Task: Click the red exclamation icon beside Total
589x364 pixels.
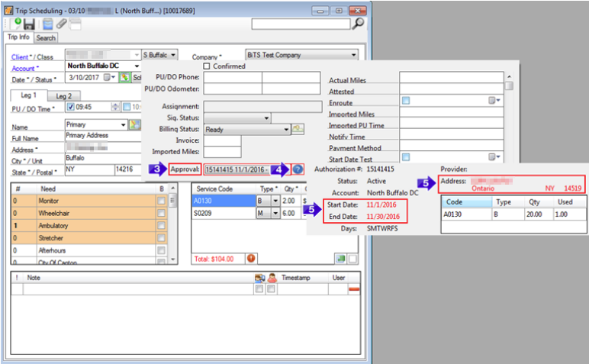Action: pos(251,259)
